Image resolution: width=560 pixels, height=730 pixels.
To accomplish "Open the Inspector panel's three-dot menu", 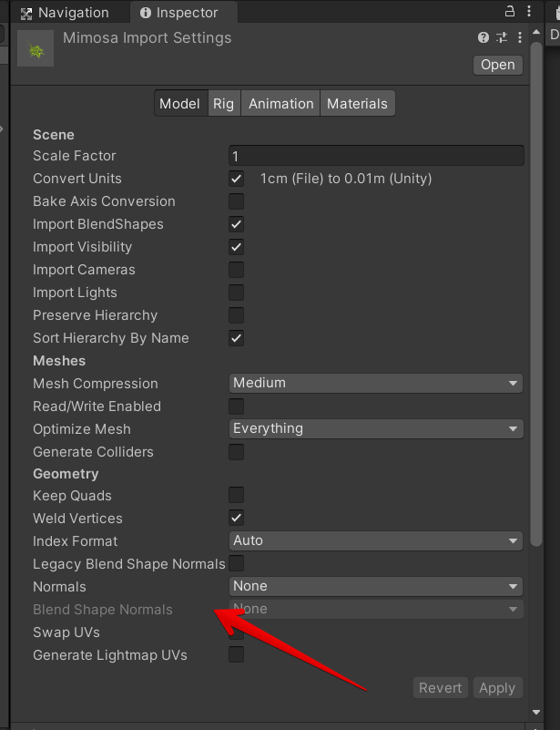I will point(528,11).
